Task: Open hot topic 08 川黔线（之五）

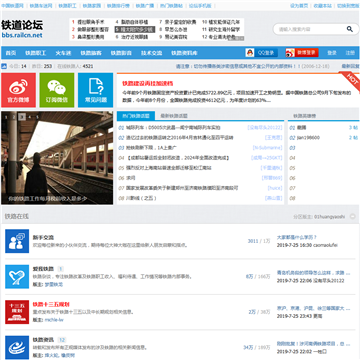Action: pyautogui.click(x=141, y=198)
